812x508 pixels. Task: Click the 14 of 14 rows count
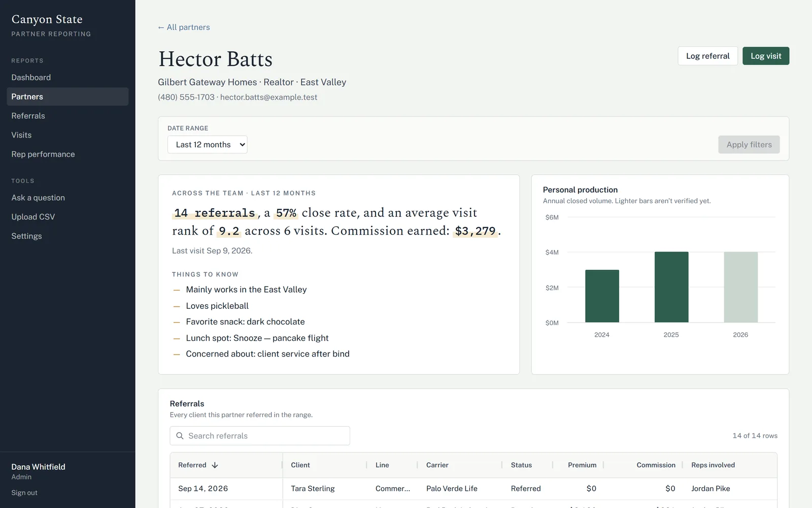(x=755, y=436)
